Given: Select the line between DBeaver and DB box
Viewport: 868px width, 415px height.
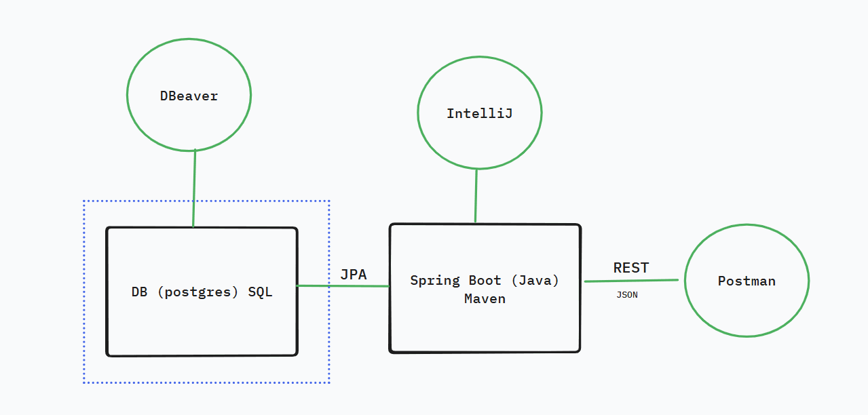Looking at the screenshot, I should point(194,188).
